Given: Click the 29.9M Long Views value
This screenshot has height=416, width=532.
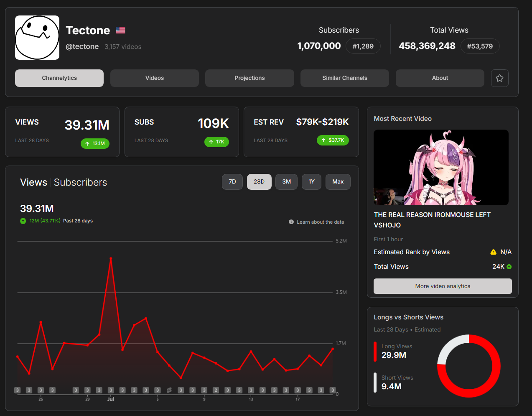Looking at the screenshot, I should click(394, 355).
